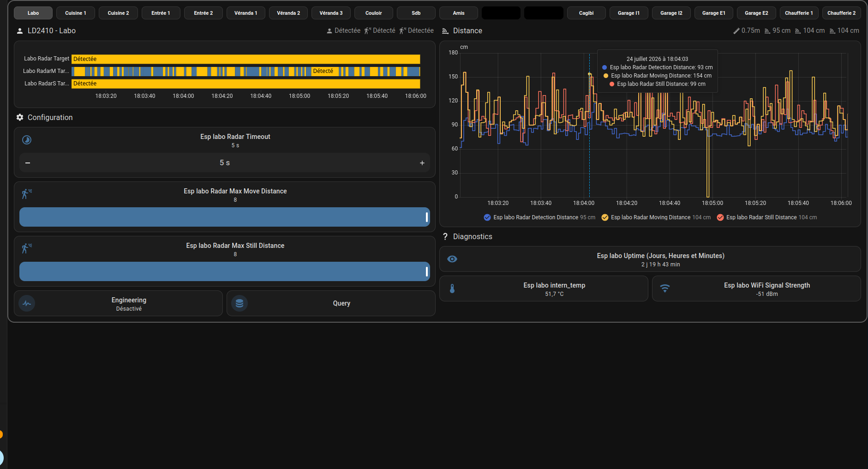Screen dimensions: 868x469
Task: Click the Configuration section heading
Action: (50, 118)
